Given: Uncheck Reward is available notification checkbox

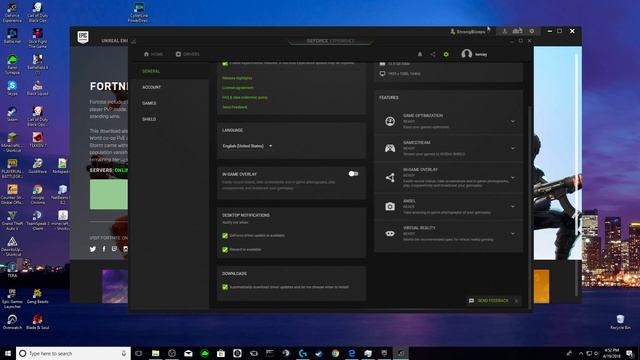Looking at the screenshot, I should coord(225,249).
